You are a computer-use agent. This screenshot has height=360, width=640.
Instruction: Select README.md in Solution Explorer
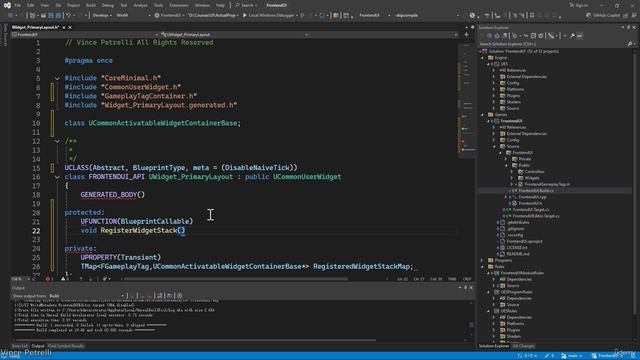(x=517, y=254)
